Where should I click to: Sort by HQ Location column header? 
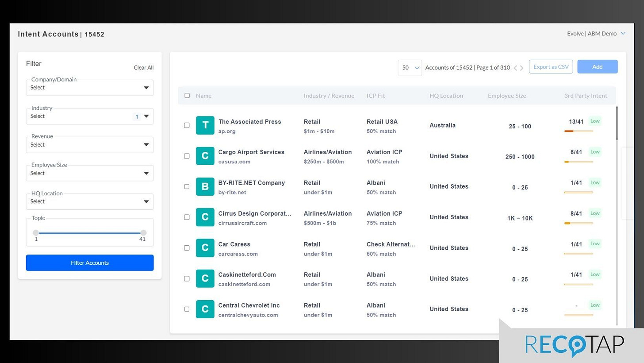tap(446, 96)
